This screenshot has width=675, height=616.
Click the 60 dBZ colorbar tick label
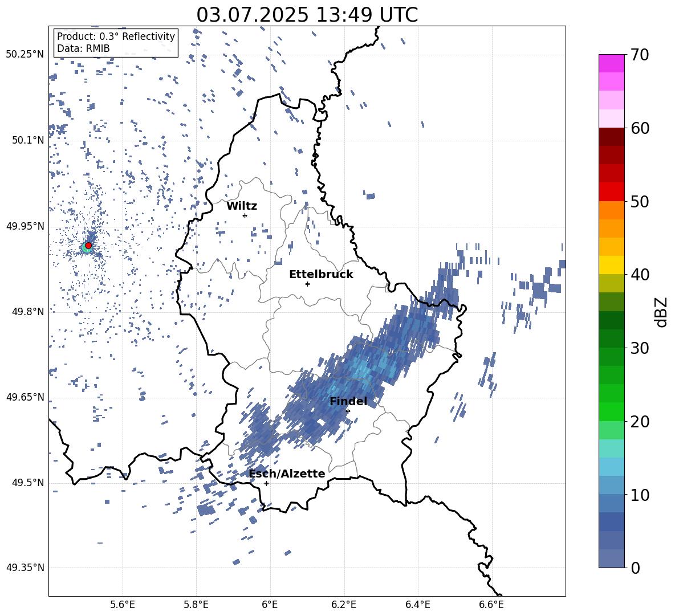pyautogui.click(x=640, y=128)
